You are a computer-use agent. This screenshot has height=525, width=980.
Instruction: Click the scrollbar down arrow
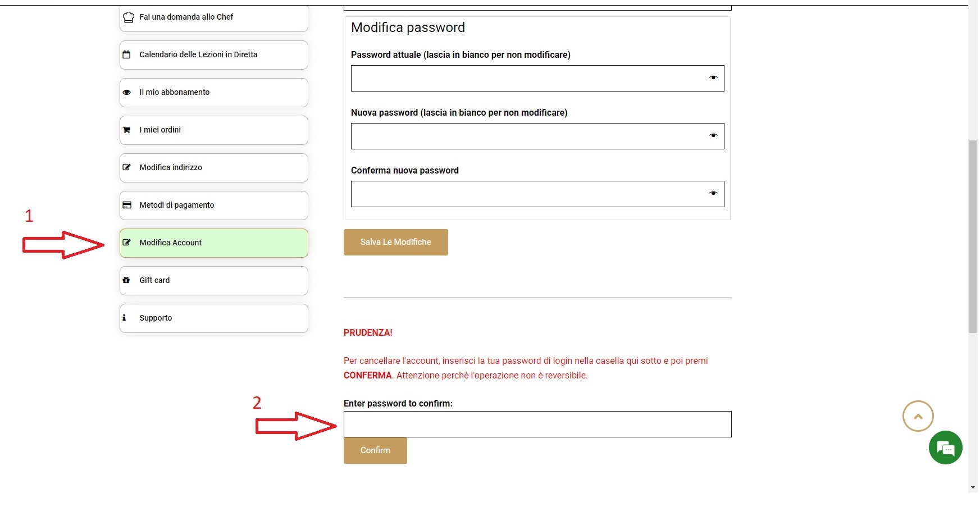tap(973, 487)
